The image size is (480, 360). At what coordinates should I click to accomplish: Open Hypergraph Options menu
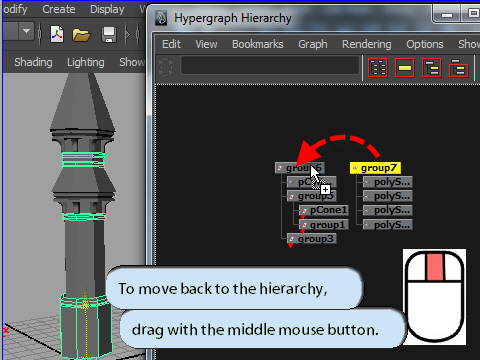(x=425, y=44)
